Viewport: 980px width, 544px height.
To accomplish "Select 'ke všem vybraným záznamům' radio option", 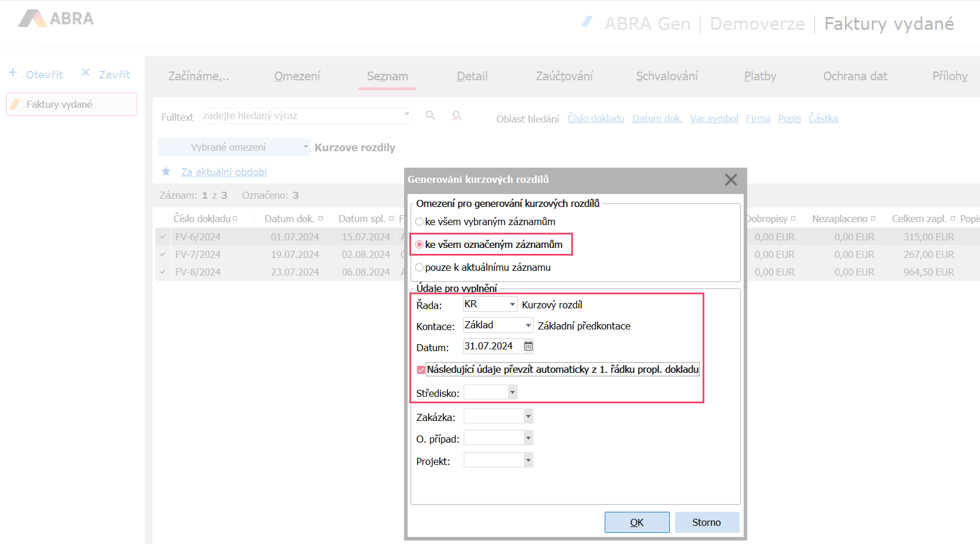I will click(419, 222).
